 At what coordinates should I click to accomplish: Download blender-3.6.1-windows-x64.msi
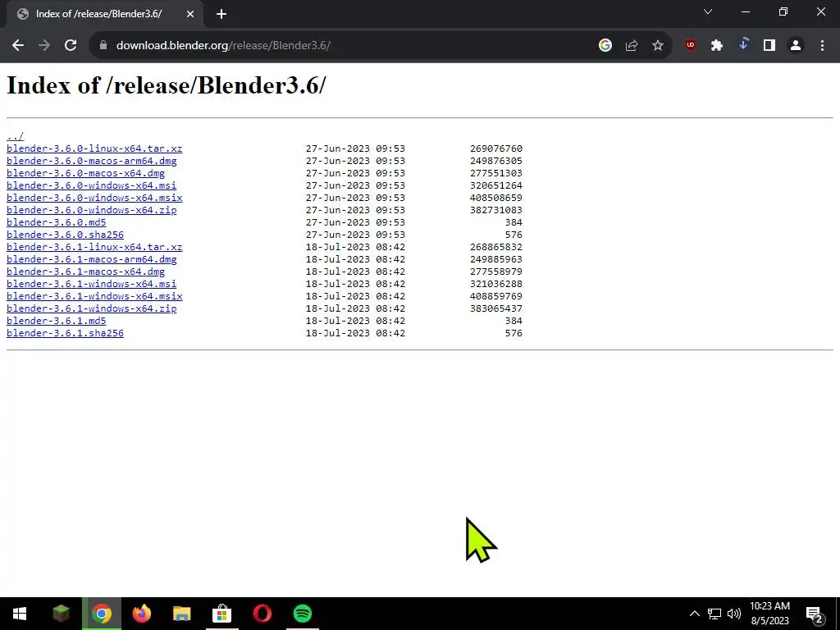[92, 284]
